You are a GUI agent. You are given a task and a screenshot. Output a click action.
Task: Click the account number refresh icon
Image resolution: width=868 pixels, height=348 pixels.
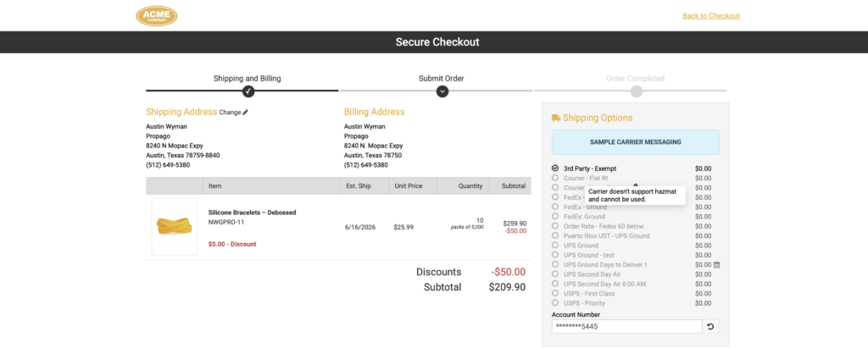tap(710, 327)
